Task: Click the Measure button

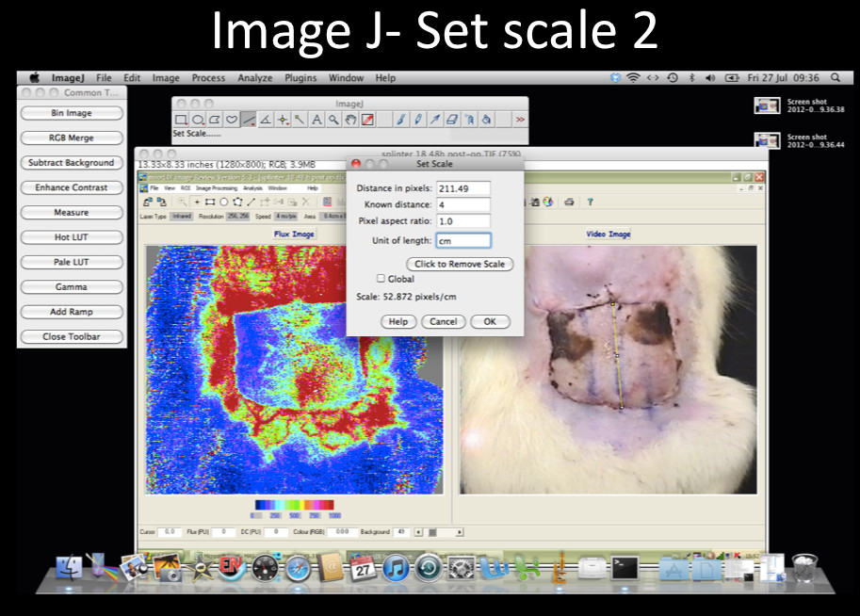Action: pyautogui.click(x=72, y=212)
